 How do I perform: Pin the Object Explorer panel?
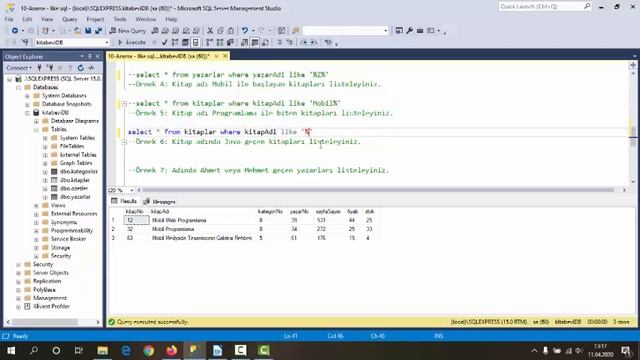point(90,56)
